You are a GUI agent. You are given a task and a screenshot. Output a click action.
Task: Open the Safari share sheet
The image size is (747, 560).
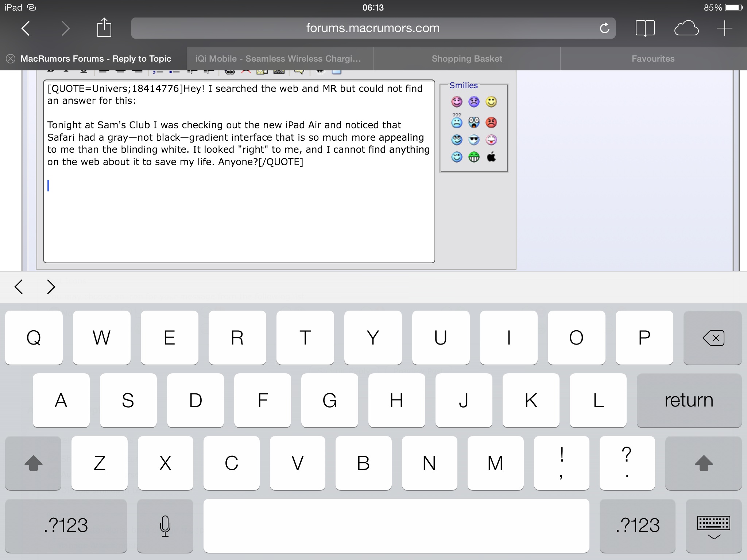[x=104, y=27]
